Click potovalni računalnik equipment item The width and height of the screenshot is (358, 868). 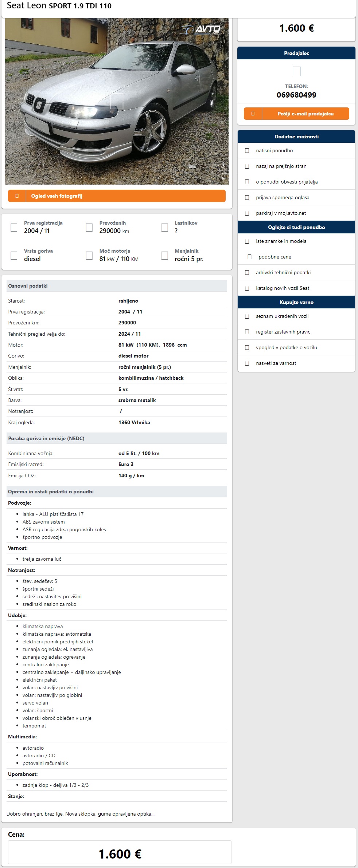coord(45,763)
